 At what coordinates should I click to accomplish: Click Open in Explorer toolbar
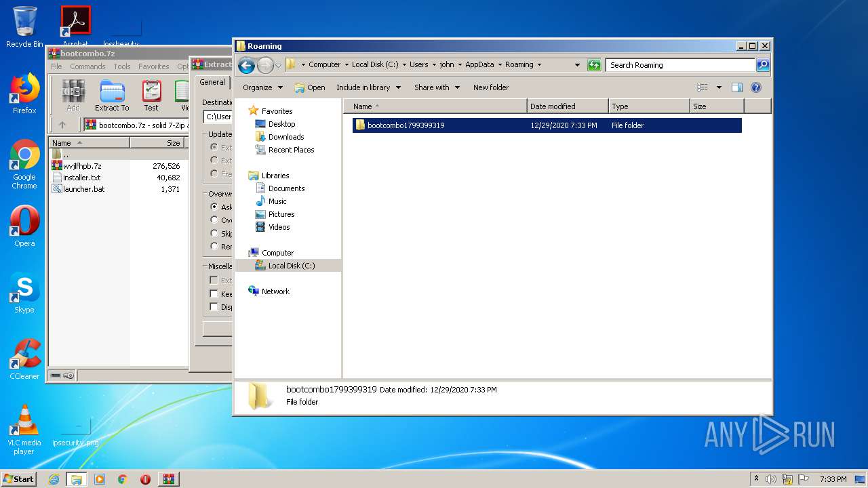click(x=310, y=87)
